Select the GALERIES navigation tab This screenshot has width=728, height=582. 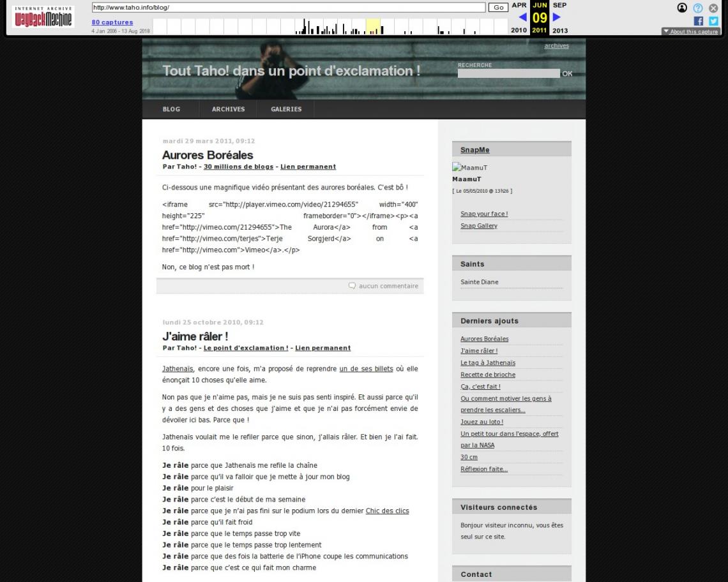[x=286, y=109]
